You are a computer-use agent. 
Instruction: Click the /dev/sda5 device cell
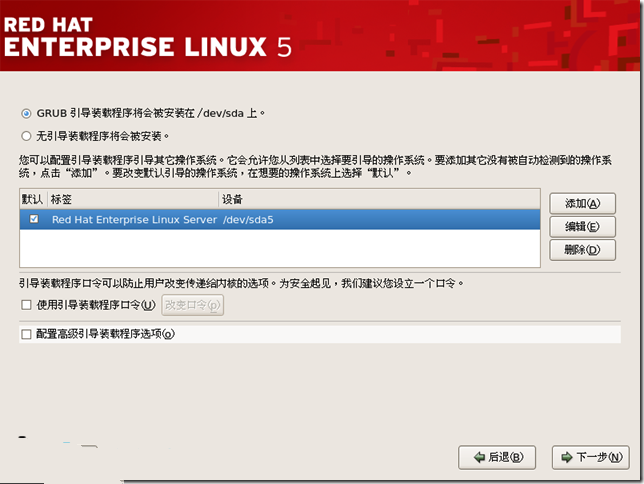pos(250,219)
